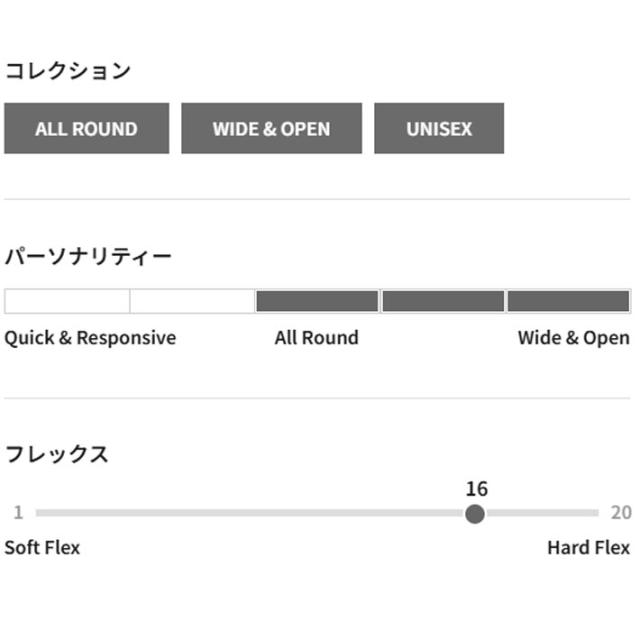Image resolution: width=640 pixels, height=640 pixels.
Task: Click the slider maximum value 20
Action: (x=621, y=513)
